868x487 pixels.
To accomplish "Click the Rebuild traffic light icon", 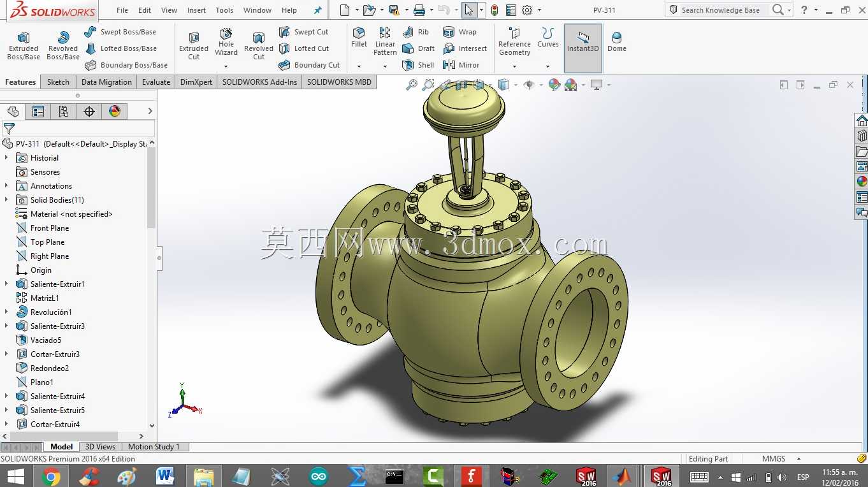I will [495, 10].
